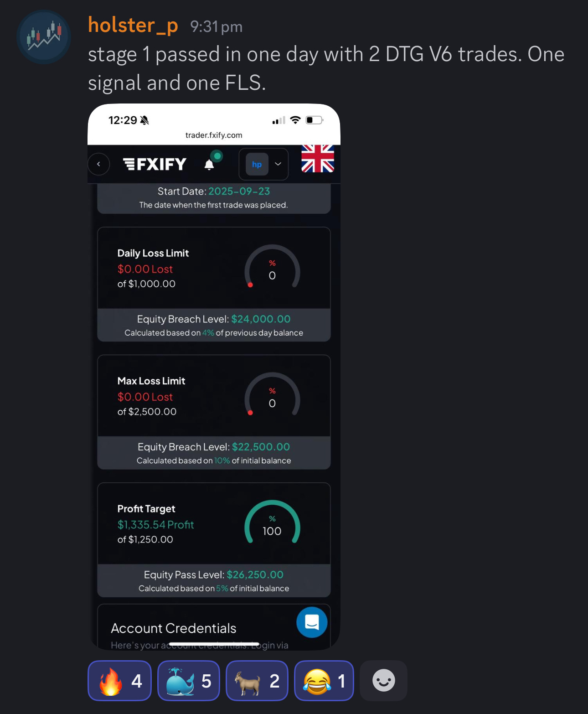Image resolution: width=588 pixels, height=714 pixels.
Task: Open the attached FXIFY screenshot image
Action: (x=214, y=377)
